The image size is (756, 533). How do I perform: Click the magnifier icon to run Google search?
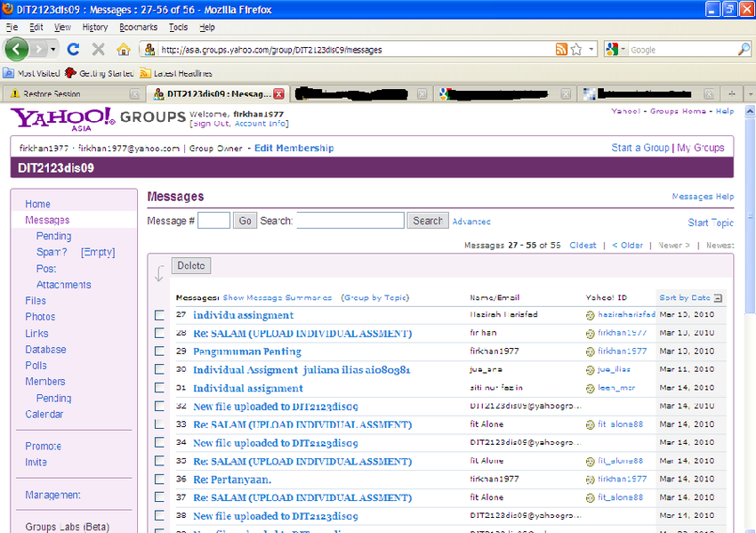(745, 49)
